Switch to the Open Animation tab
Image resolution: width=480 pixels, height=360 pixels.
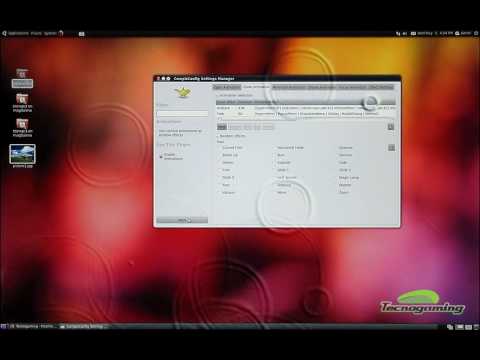point(227,87)
